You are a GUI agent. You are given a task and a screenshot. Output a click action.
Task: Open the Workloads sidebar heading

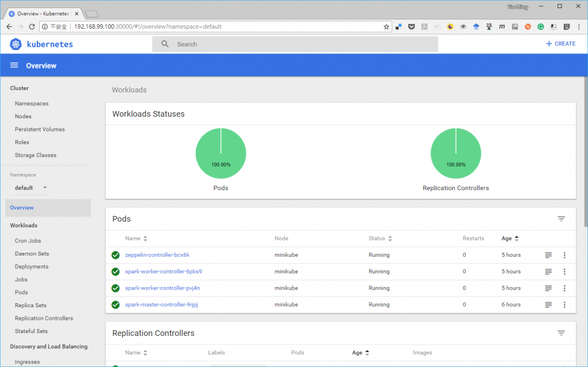24,226
